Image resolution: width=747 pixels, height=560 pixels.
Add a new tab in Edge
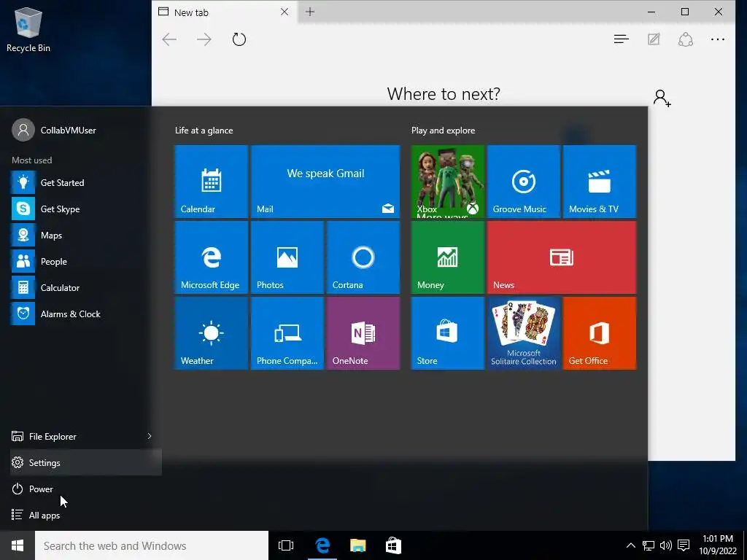[309, 12]
